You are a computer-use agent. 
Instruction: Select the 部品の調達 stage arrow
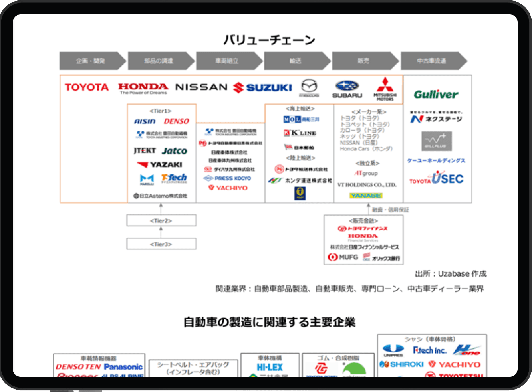160,61
